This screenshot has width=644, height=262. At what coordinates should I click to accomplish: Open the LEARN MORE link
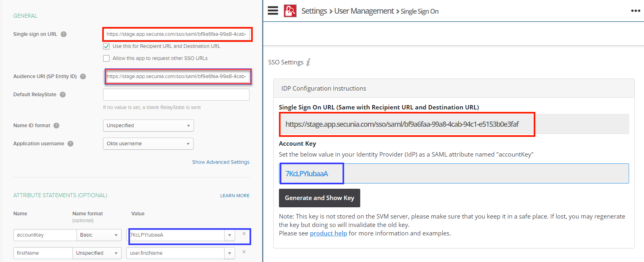235,196
